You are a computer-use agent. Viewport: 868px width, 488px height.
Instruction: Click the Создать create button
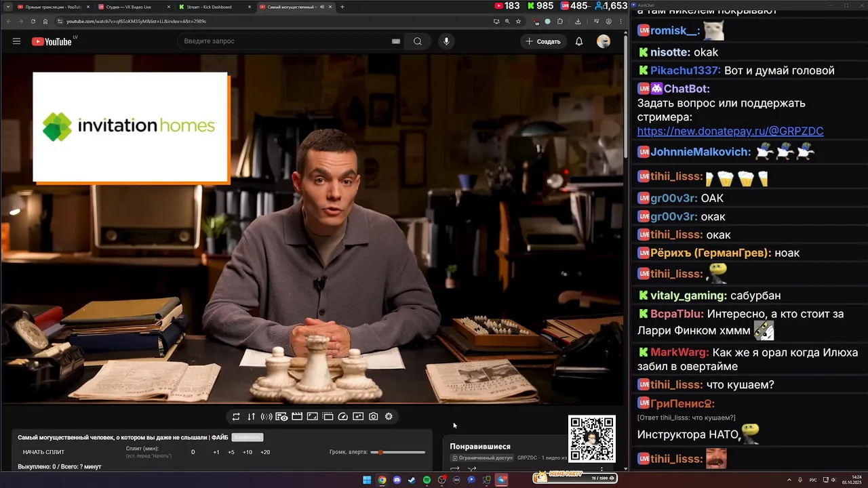tap(544, 41)
